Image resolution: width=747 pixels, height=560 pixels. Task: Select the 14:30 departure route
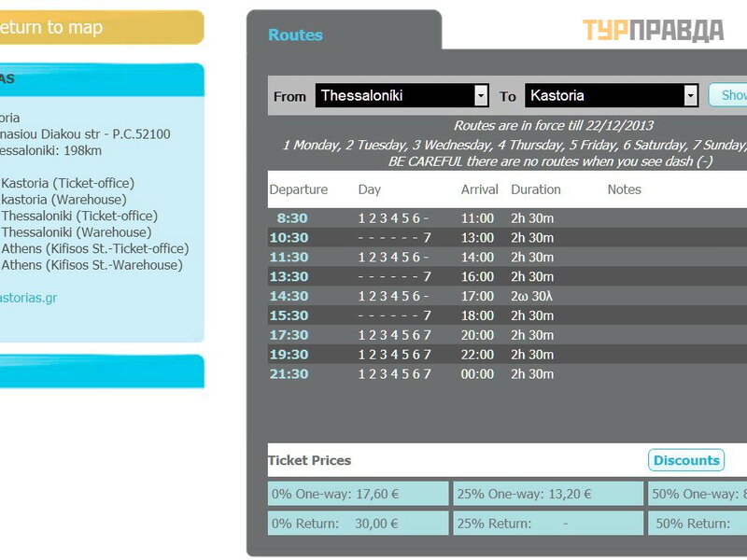[x=289, y=296]
